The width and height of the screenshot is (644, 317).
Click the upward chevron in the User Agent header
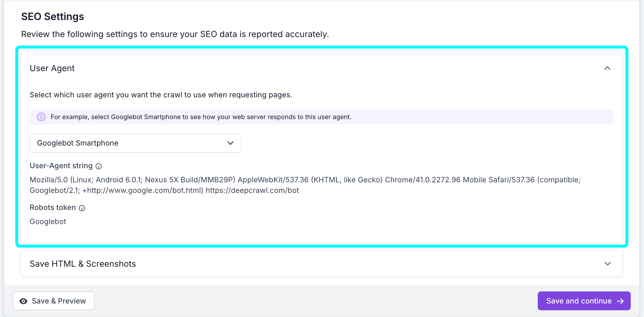(x=608, y=68)
